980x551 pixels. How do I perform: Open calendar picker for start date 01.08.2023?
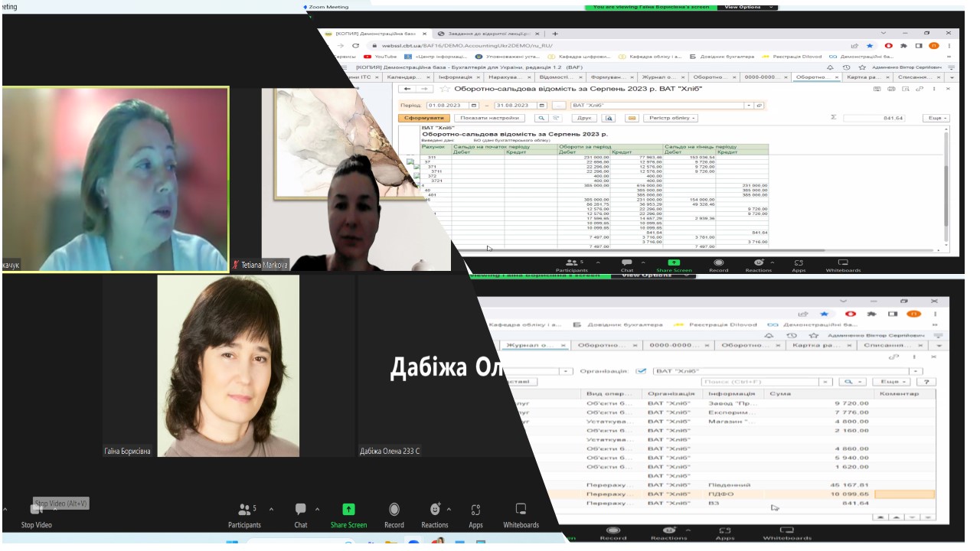474,105
